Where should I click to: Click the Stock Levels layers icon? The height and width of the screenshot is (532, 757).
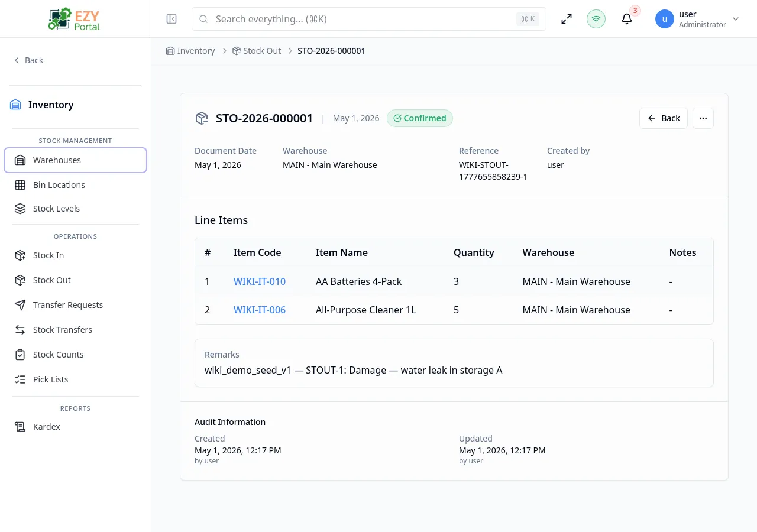tap(20, 209)
